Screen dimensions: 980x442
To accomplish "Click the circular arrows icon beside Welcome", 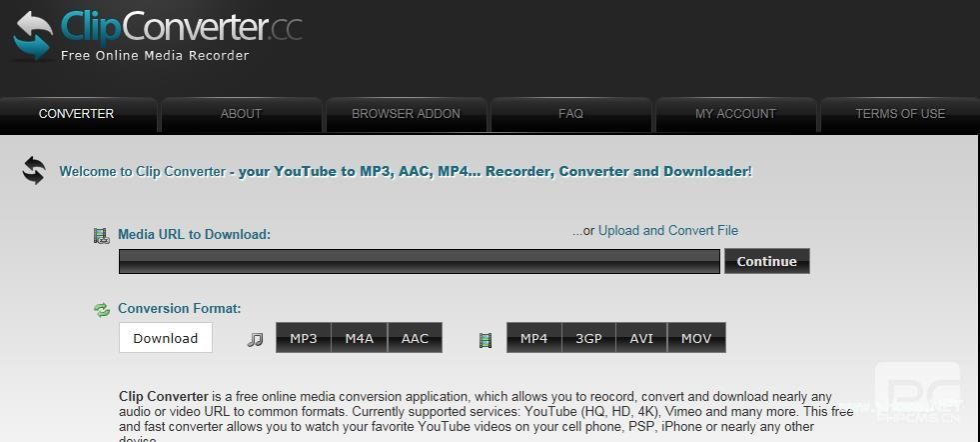I will click(34, 171).
